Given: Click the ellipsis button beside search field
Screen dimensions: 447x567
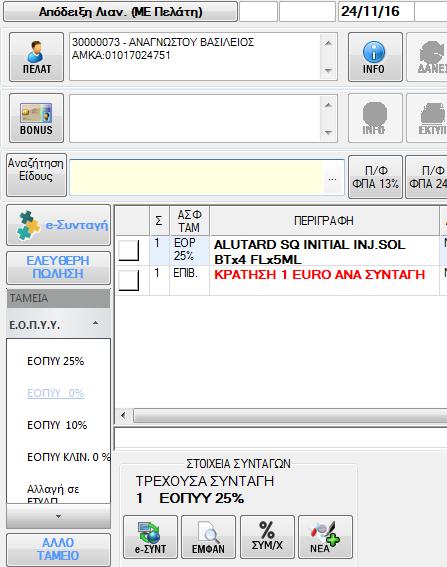Looking at the screenshot, I should point(332,178).
